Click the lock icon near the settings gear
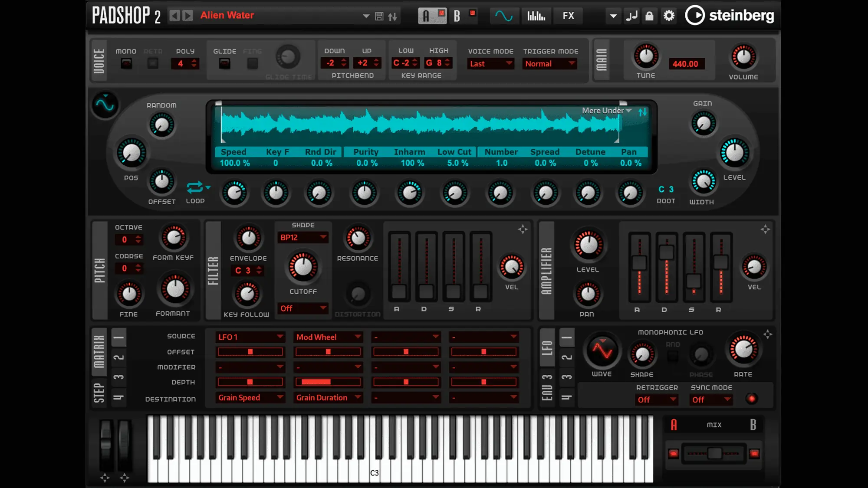This screenshot has height=488, width=868. tap(650, 16)
